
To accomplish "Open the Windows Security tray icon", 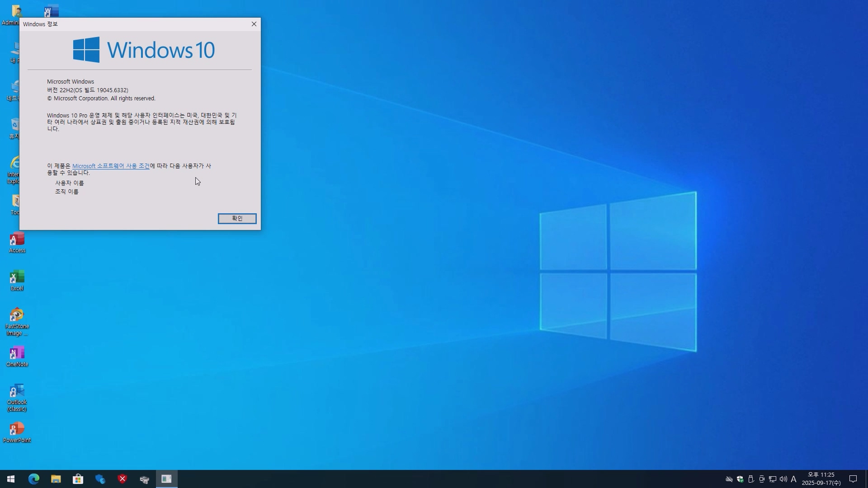I will (740, 479).
